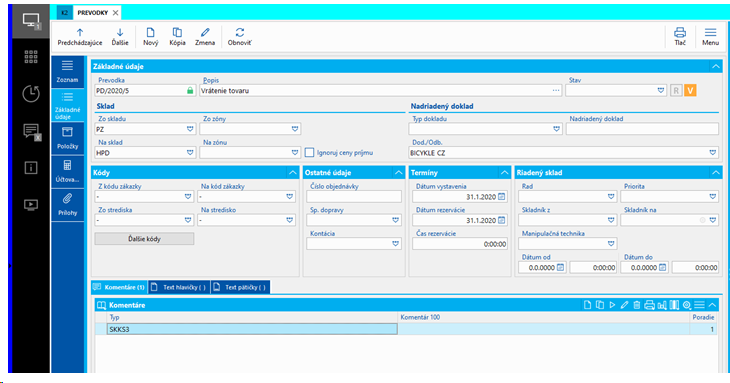730x383 pixels.
Task: Print the document with Tlač
Action: (680, 37)
